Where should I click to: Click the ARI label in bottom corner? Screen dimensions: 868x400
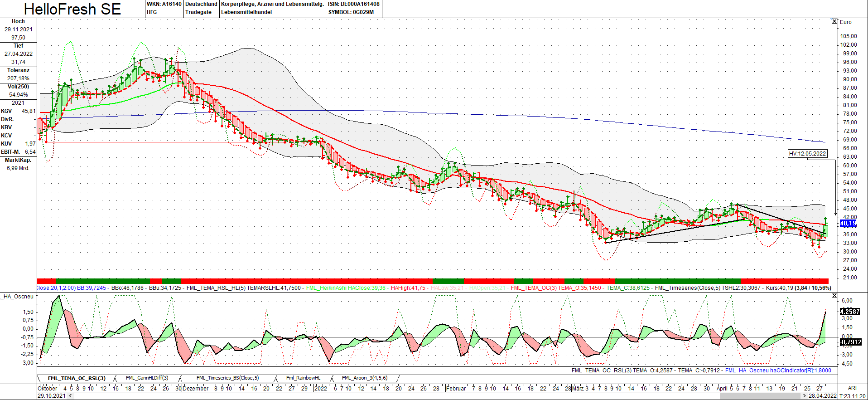tap(852, 388)
